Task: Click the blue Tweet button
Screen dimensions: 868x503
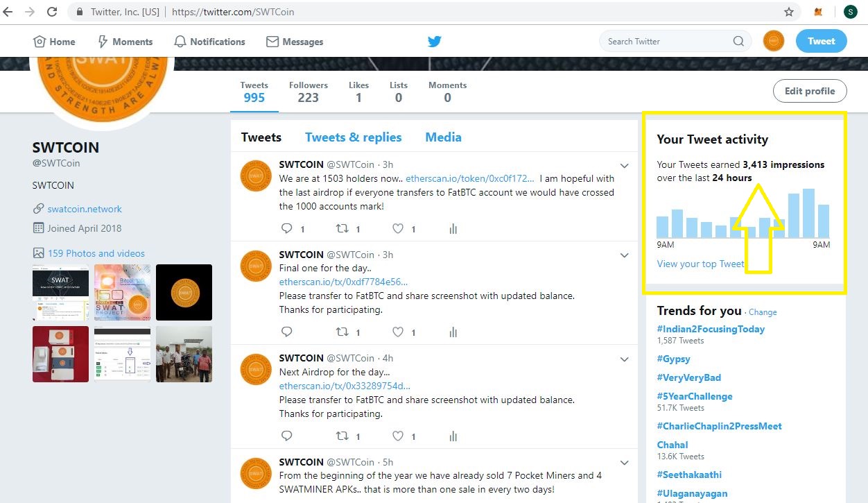Action: pyautogui.click(x=822, y=41)
